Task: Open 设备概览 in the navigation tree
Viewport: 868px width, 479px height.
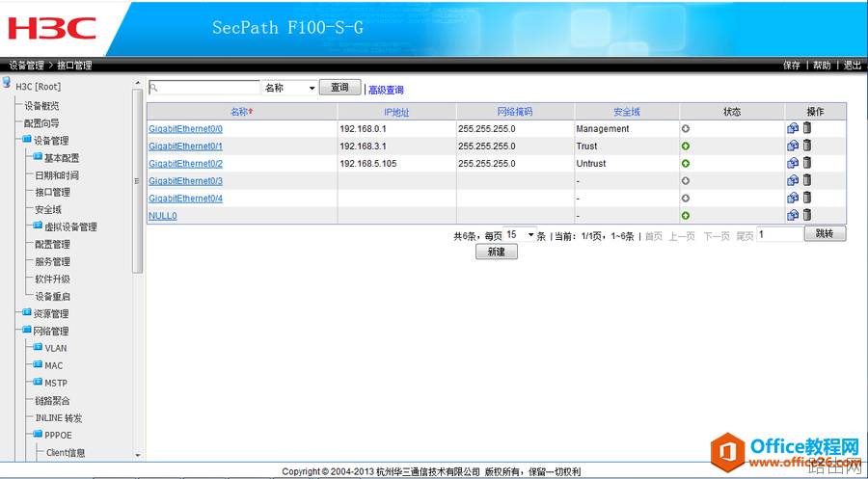Action: [41, 106]
